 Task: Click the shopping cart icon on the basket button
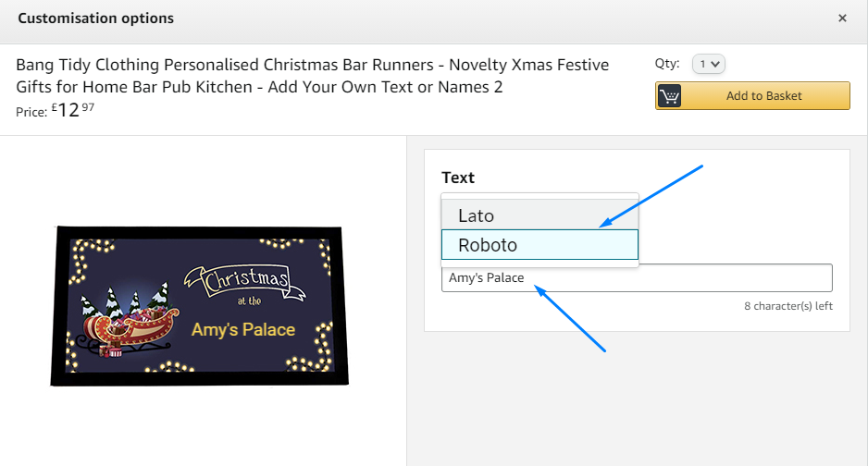pyautogui.click(x=670, y=96)
